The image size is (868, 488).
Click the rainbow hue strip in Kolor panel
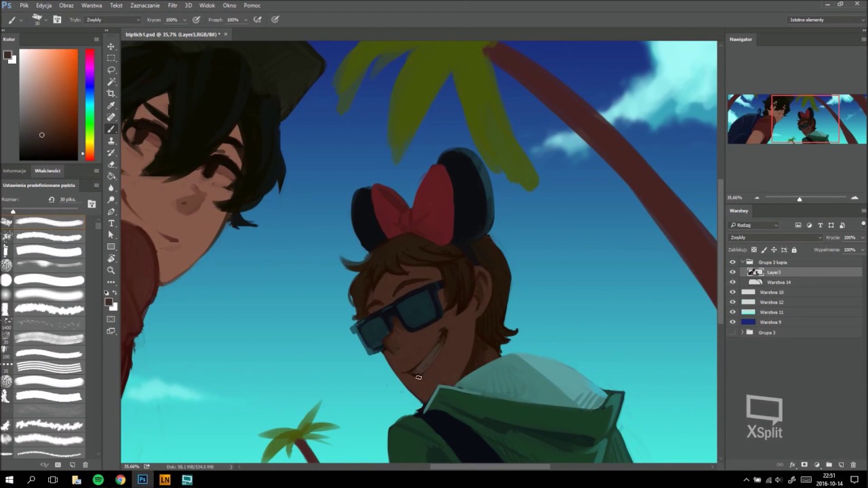point(90,104)
